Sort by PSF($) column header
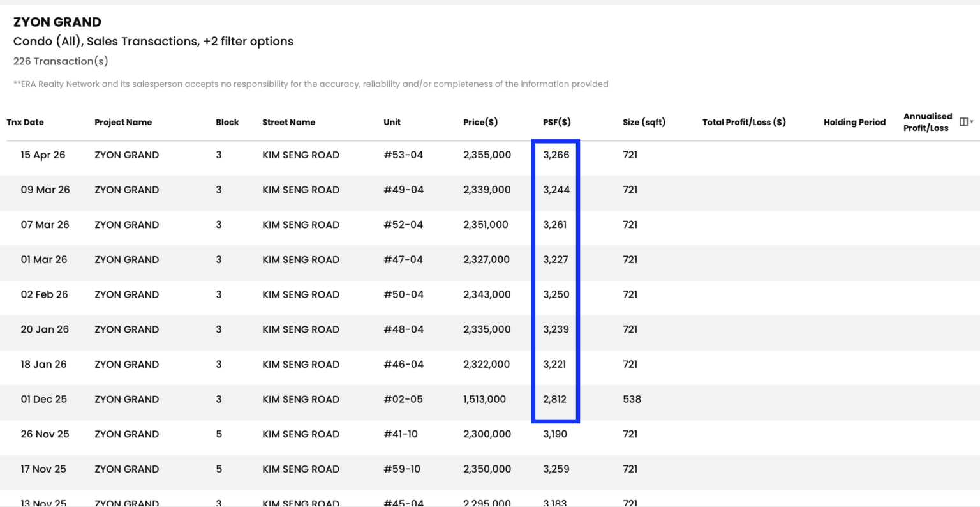980x507 pixels. pos(556,122)
